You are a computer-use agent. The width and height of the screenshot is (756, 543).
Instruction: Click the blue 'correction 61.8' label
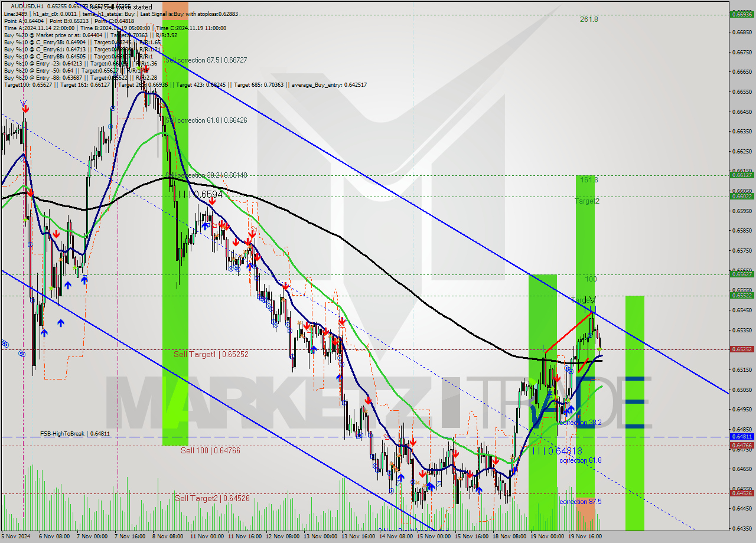pyautogui.click(x=581, y=460)
